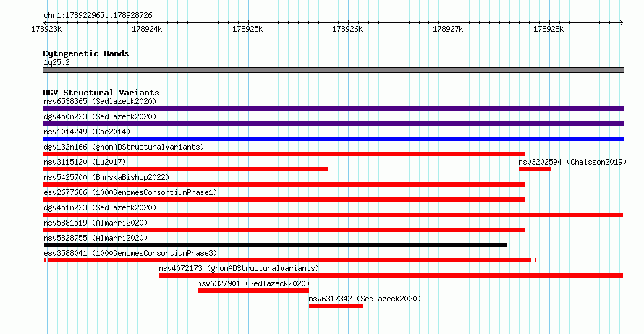This screenshot has width=644, height=334.
Task: Click dgv132n166 (gnomADStructuralVariants) label
Action: click(x=124, y=147)
